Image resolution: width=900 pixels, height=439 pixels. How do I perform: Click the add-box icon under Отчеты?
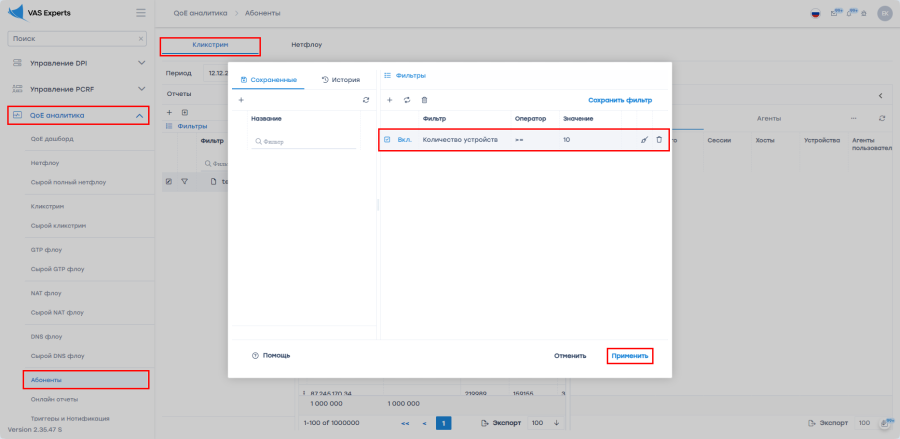point(185,112)
